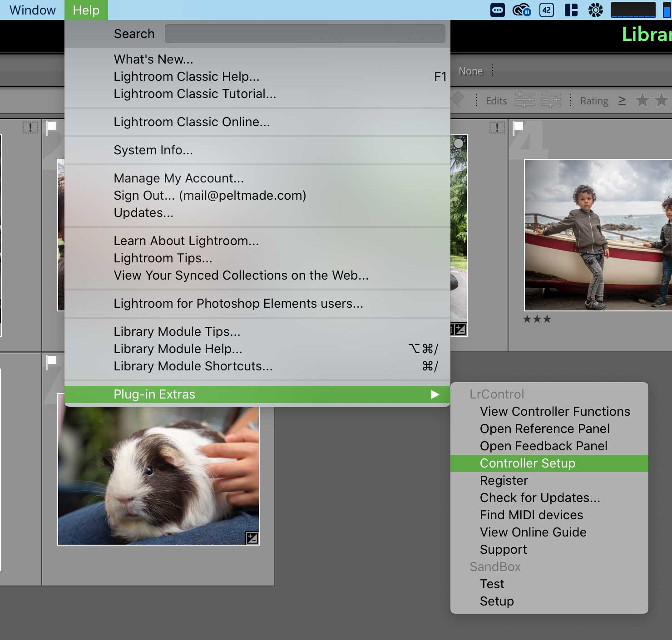The width and height of the screenshot is (672, 640).
Task: Select the guinea pig thumbnail
Action: tap(158, 475)
